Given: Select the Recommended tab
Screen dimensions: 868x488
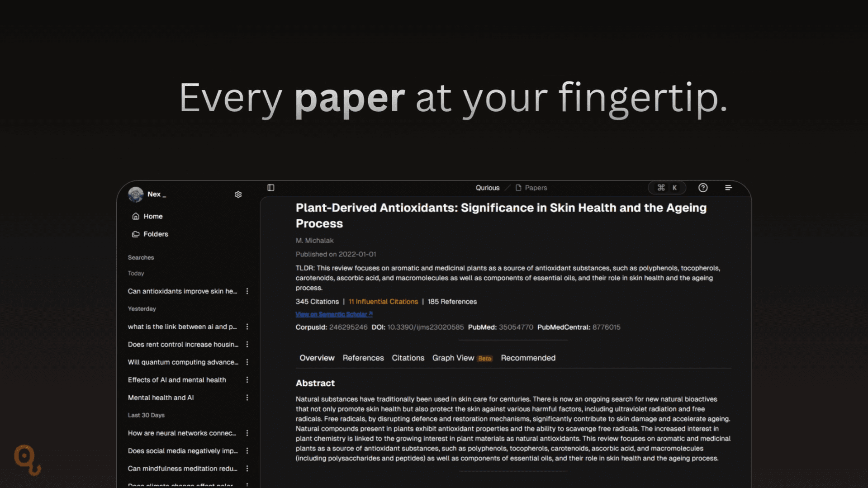Looking at the screenshot, I should pyautogui.click(x=528, y=358).
